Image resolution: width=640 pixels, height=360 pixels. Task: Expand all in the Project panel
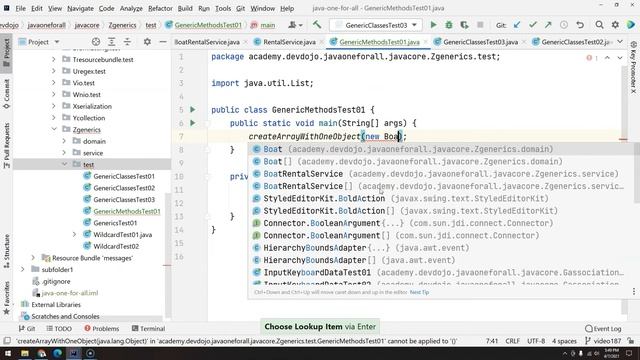(x=111, y=42)
